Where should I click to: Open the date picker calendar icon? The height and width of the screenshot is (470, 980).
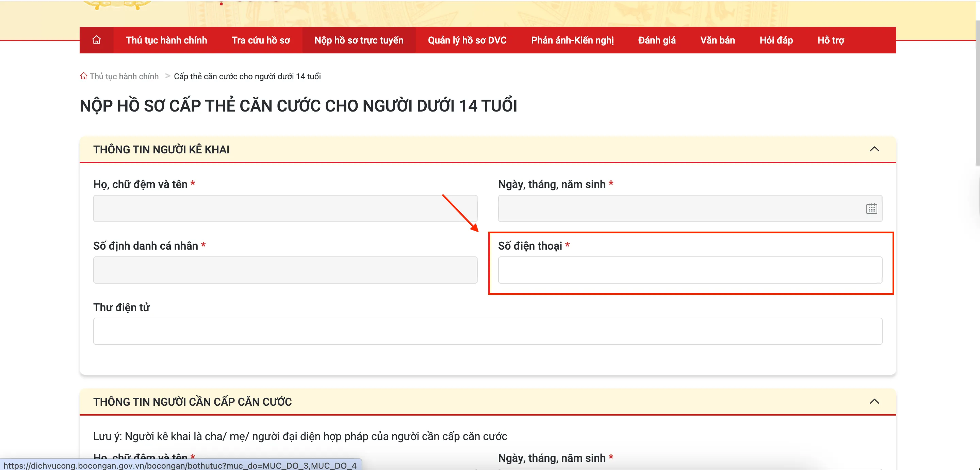pos(871,208)
